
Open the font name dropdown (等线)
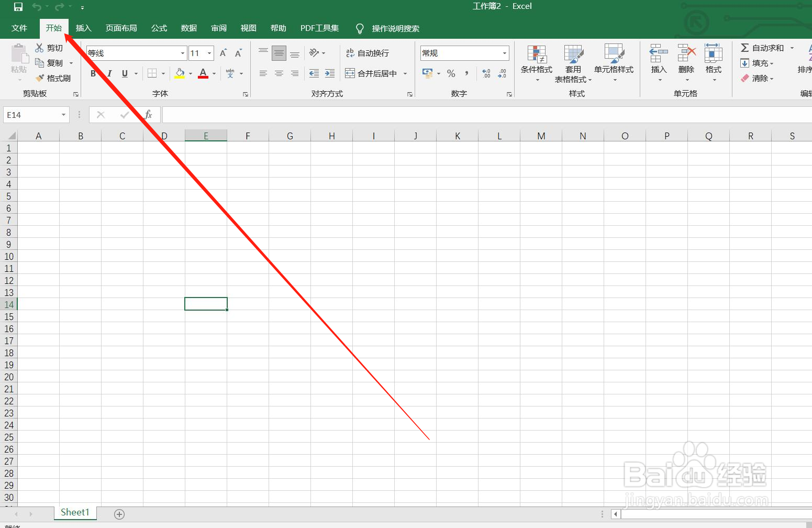[x=183, y=53]
